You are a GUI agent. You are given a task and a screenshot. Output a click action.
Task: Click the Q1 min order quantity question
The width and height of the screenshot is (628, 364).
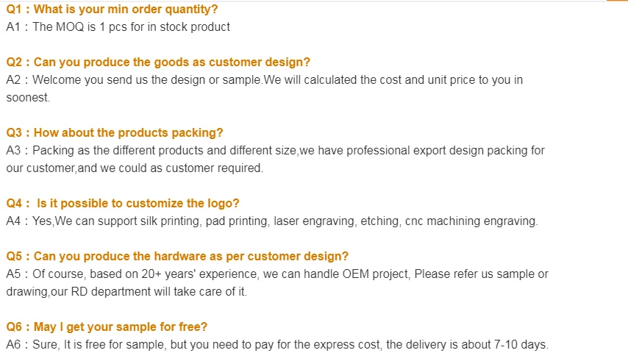112,10
